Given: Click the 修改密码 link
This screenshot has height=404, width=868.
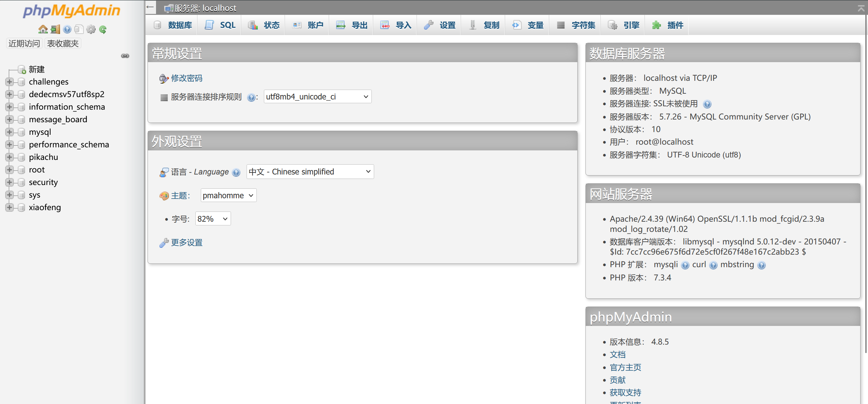Looking at the screenshot, I should pos(187,78).
